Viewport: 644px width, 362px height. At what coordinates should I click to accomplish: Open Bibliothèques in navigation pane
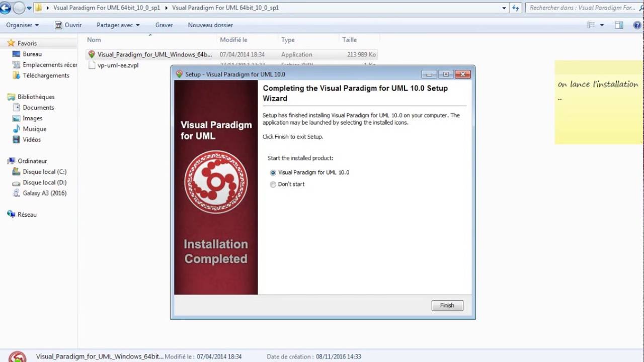click(36, 97)
